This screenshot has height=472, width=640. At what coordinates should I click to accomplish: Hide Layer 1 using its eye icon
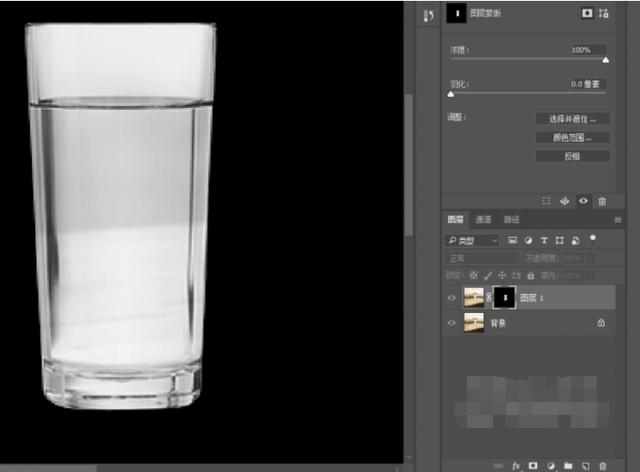(451, 298)
